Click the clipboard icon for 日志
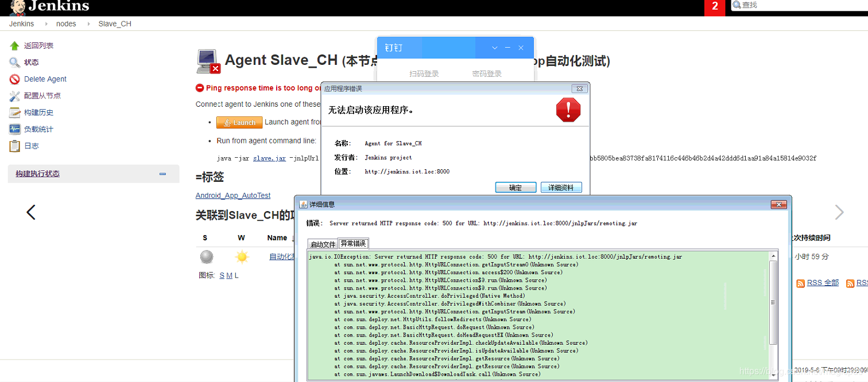 click(x=14, y=146)
